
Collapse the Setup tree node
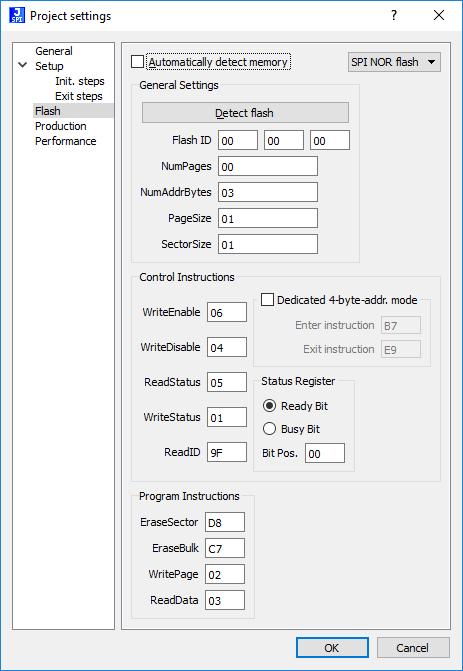23,66
